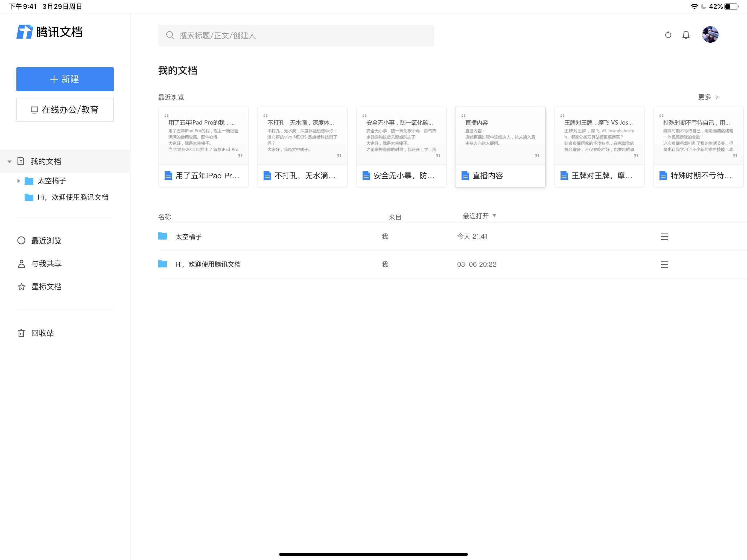The width and height of the screenshot is (747, 560).
Task: Open the user avatar profile
Action: (x=710, y=34)
